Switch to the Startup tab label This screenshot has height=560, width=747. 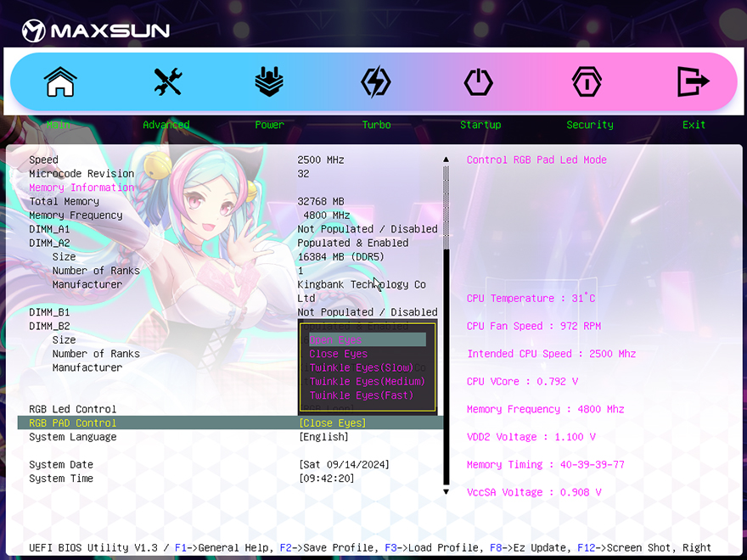coord(480,125)
